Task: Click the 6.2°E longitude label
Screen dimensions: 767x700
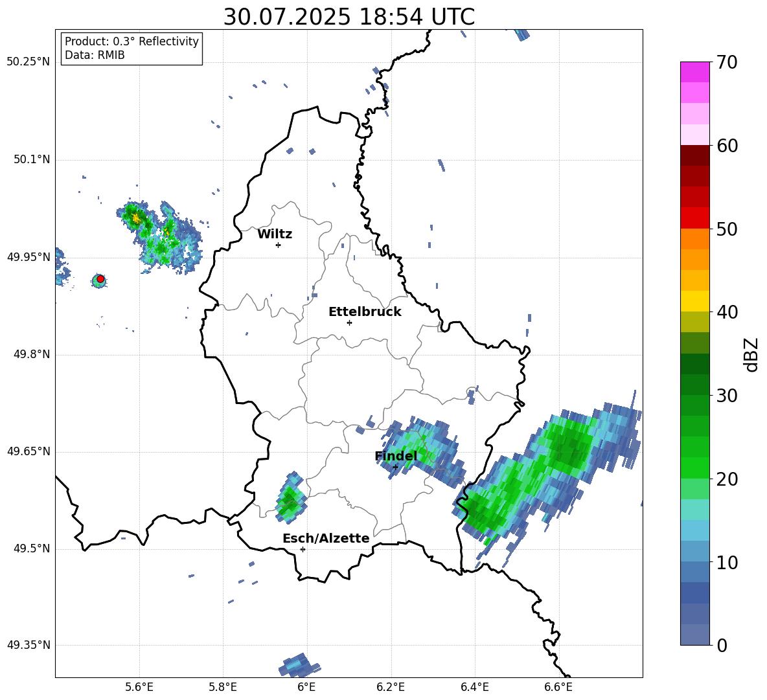Action: (391, 687)
